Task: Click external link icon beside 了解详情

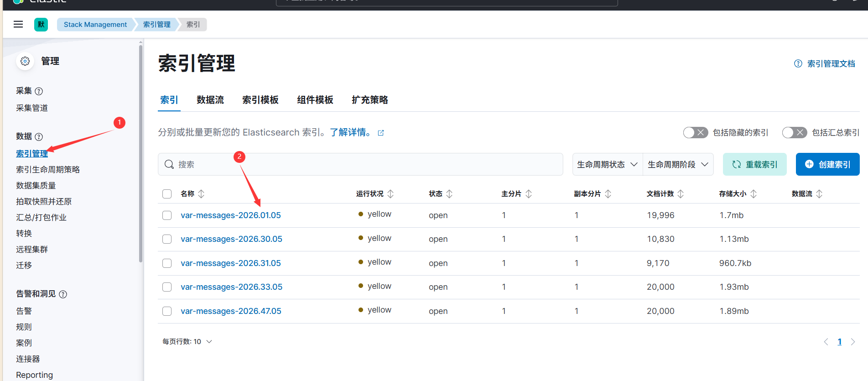Action: [x=381, y=133]
